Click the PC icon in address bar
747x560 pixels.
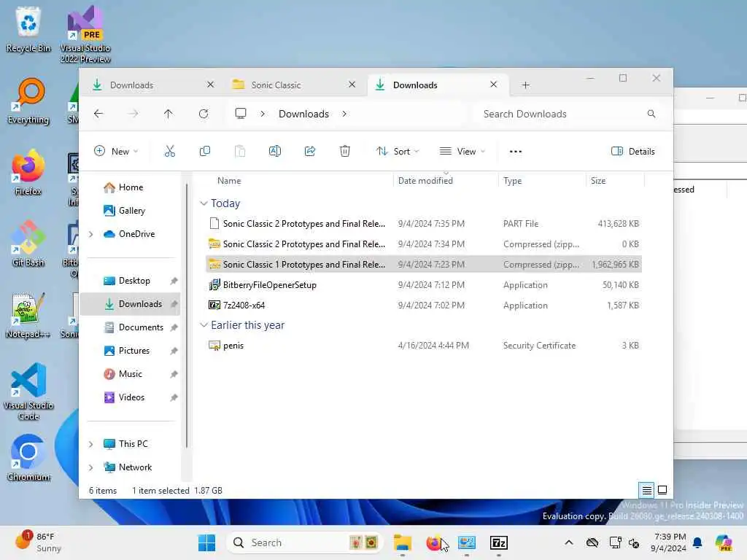pos(241,114)
